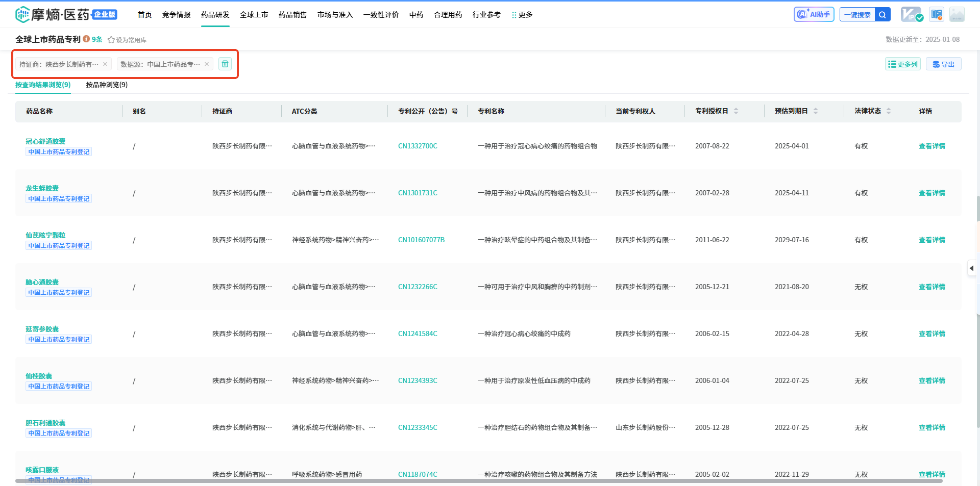Click the vertical page scrollbar
Screen dimensions: 980x486
(978, 311)
